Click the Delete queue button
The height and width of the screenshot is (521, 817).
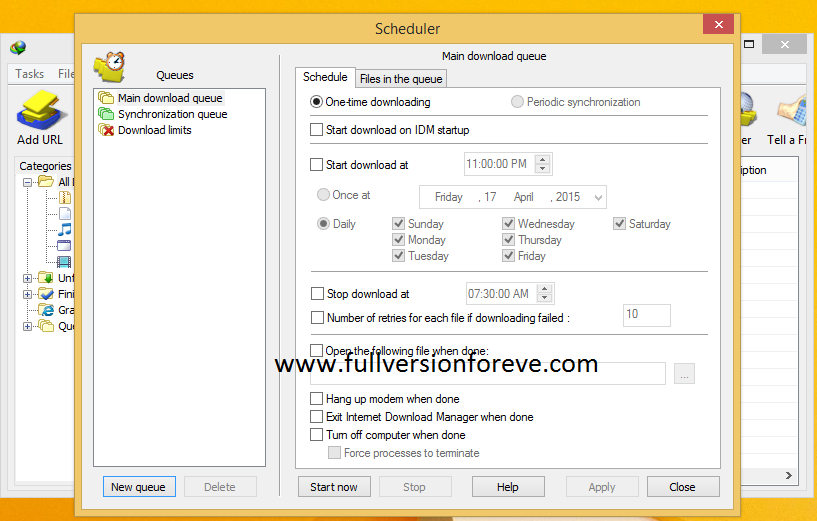click(220, 487)
